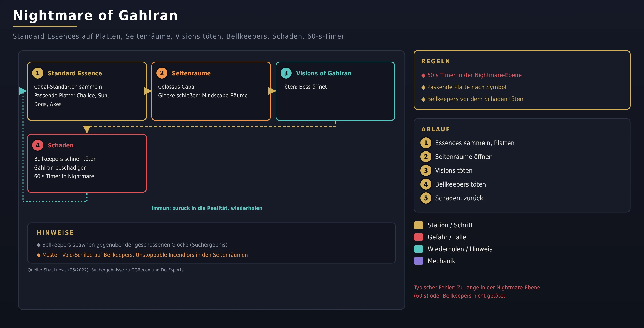644x328 pixels.
Task: Click the teal arrow entering Standard Essence box
Action: pyautogui.click(x=23, y=91)
